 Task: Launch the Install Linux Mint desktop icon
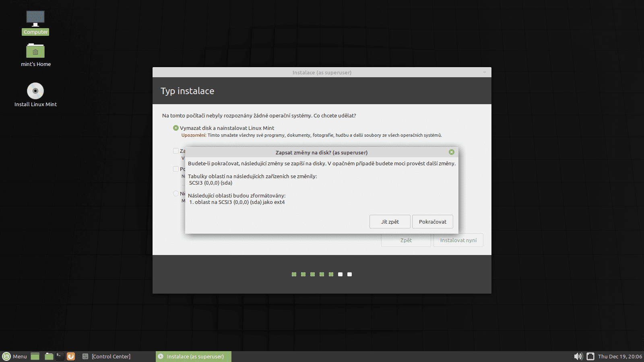coord(35,90)
